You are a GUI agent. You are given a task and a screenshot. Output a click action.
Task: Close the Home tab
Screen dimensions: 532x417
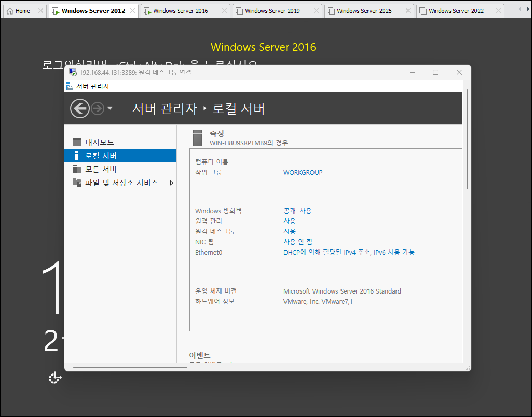click(x=40, y=11)
